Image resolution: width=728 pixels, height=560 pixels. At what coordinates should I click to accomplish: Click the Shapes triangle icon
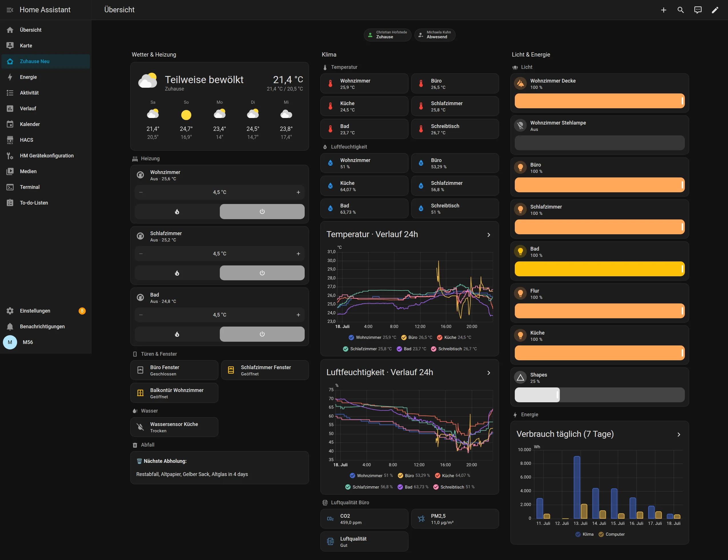tap(520, 377)
